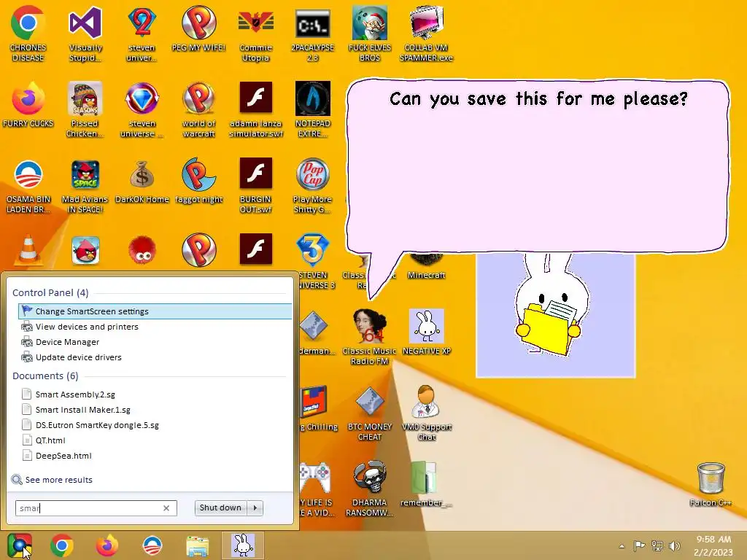Select Change SmartScreen settings result
747x560 pixels.
pos(155,311)
